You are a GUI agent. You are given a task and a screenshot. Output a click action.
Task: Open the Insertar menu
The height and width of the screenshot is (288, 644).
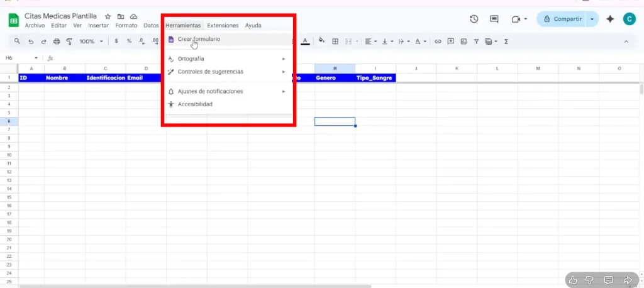[x=99, y=26]
